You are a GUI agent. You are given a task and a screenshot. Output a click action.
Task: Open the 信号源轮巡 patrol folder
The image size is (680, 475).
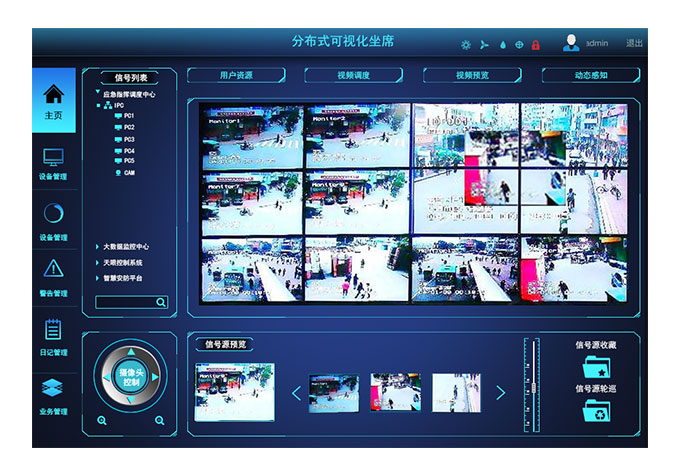596,411
